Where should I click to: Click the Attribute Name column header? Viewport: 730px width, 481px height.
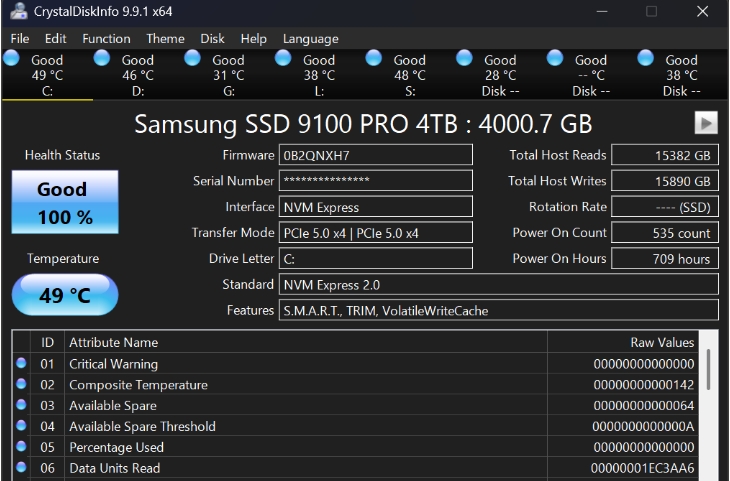click(x=305, y=342)
